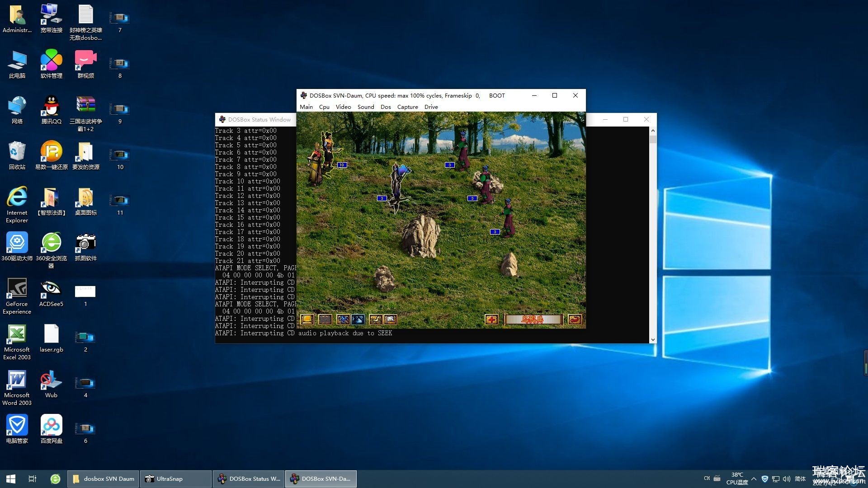
Task: Open the Windows Start menu
Action: pos(11,479)
